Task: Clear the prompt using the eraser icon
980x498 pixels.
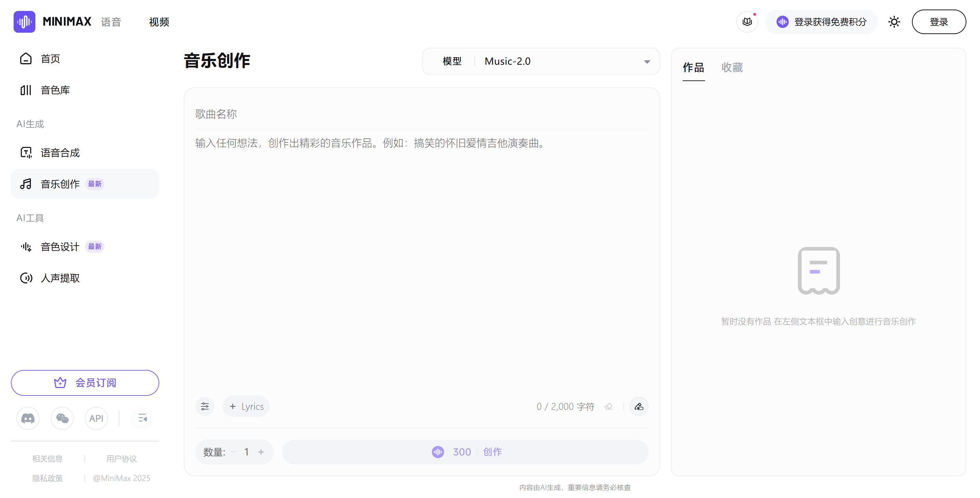Action: pos(608,406)
